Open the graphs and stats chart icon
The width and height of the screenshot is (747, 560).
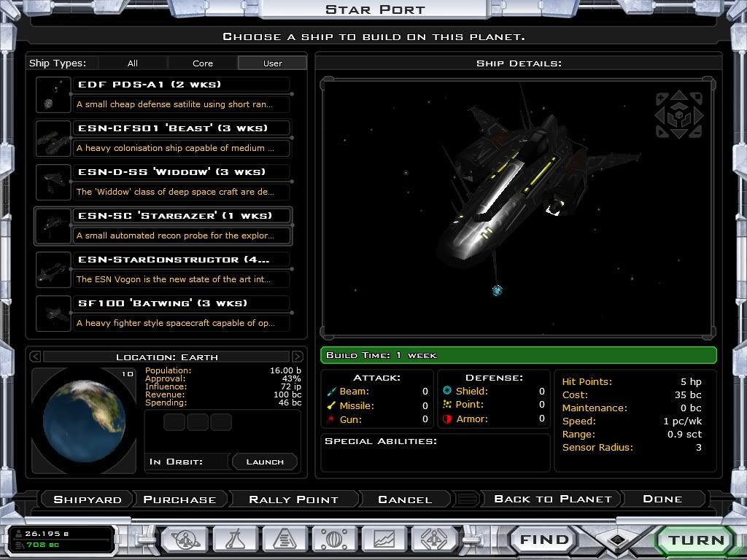point(384,540)
